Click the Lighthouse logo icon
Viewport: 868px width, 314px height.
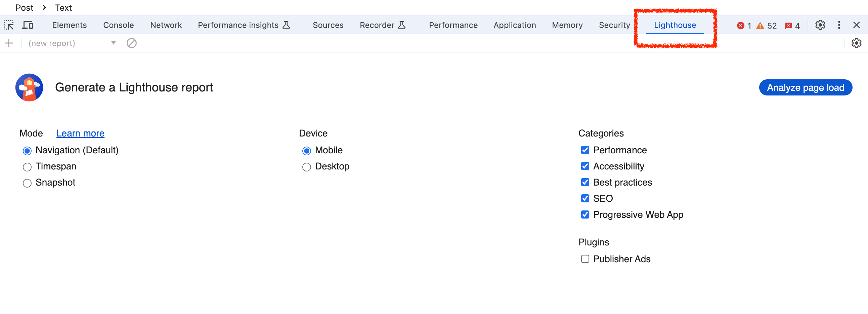coord(29,87)
